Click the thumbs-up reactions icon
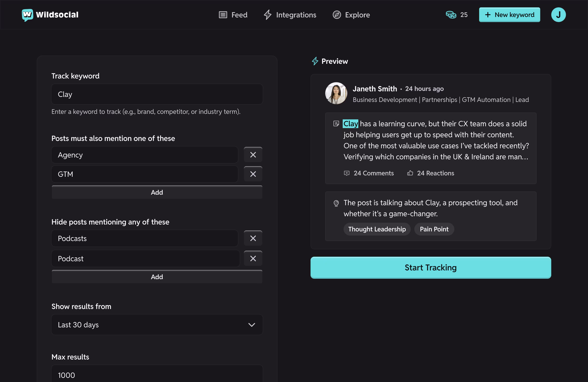588x382 pixels. coord(410,173)
